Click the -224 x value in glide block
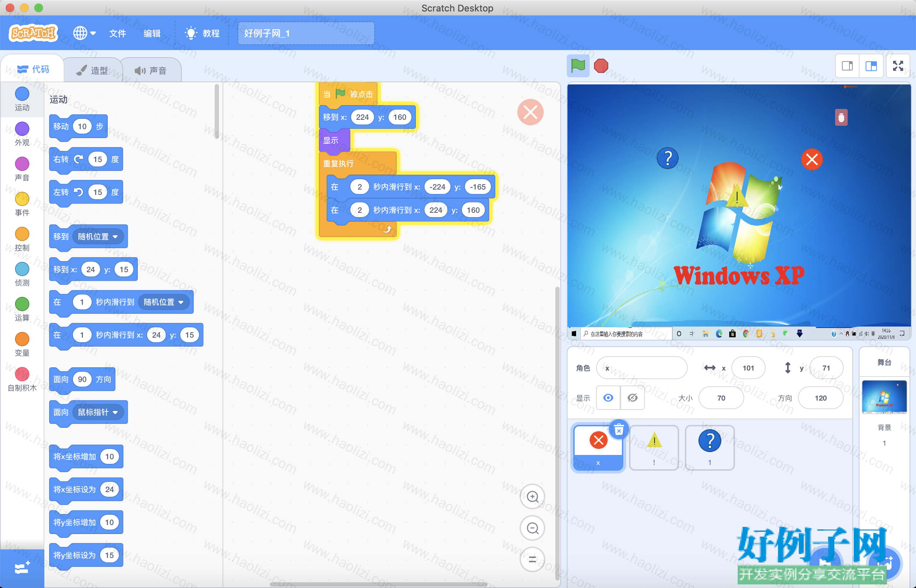 pyautogui.click(x=437, y=187)
